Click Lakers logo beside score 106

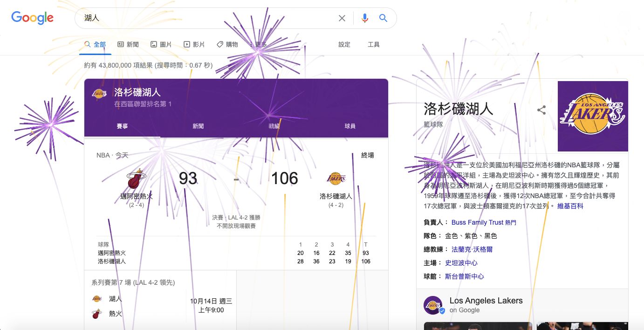tap(336, 179)
